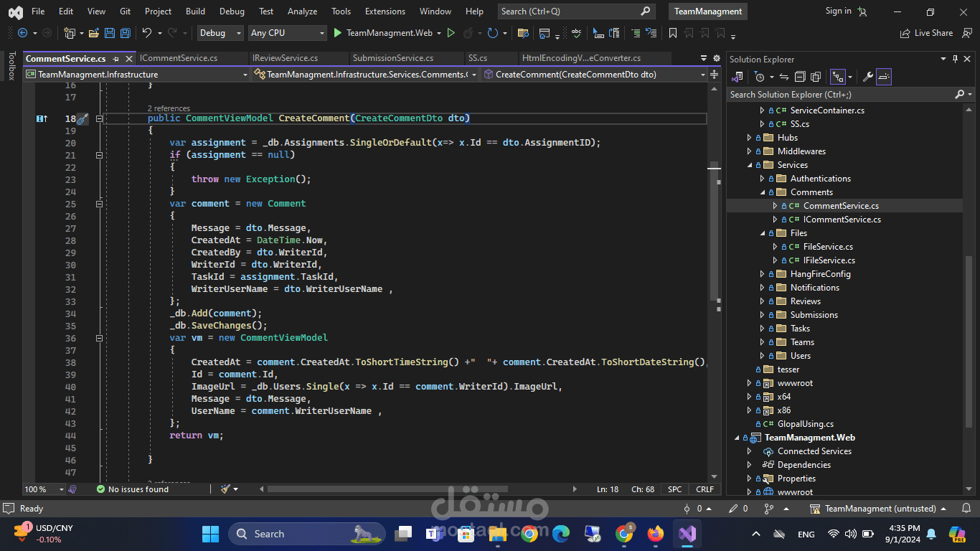Toggle Preview Selected Items button in Solution Explorer
Image resolution: width=980 pixels, height=551 pixels.
pos(884,77)
